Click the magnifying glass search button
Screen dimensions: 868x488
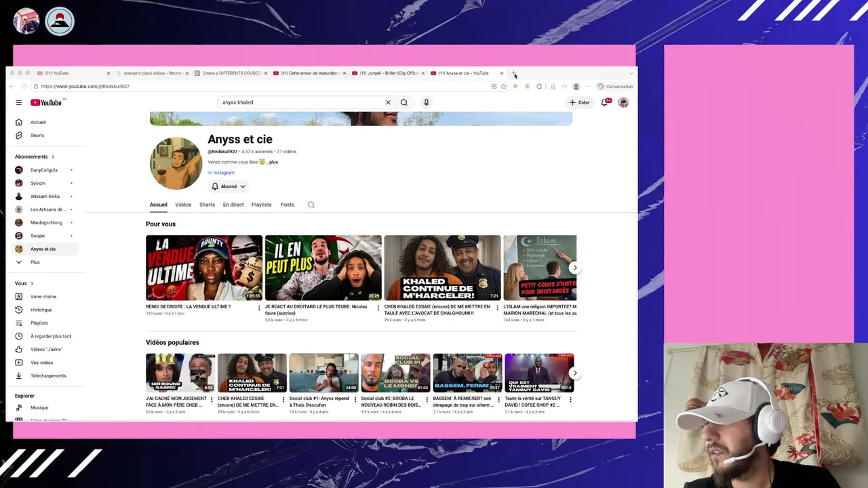tap(404, 102)
